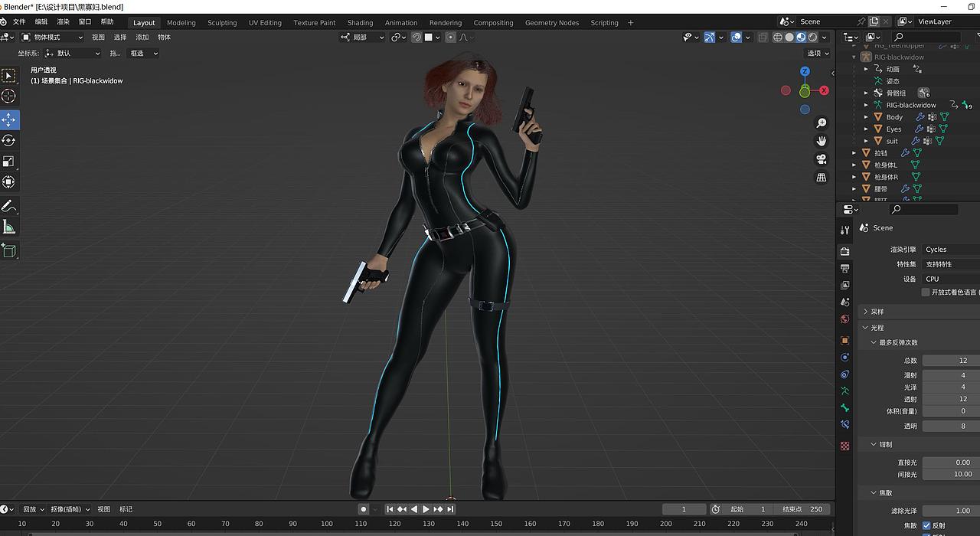This screenshot has height=536, width=980.
Task: Open the 局部 transform orientation dropdown
Action: (x=362, y=37)
